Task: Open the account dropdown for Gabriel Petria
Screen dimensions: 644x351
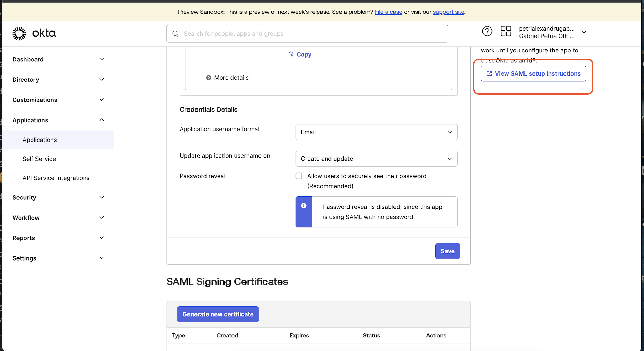Action: [584, 32]
